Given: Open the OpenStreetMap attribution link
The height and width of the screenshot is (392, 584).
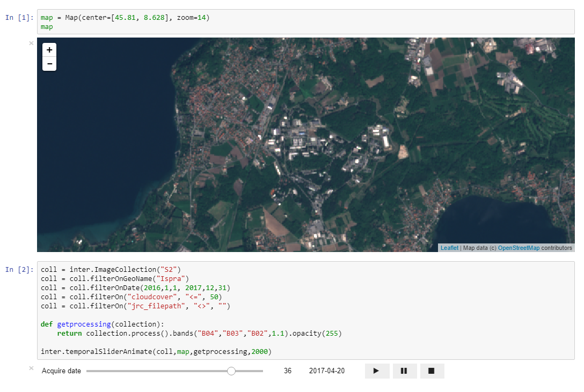Looking at the screenshot, I should (519, 248).
